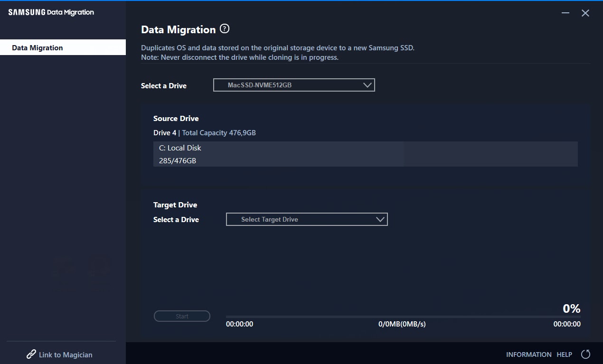Select the Data Migration sidebar tab
603x364 pixels.
(x=63, y=47)
